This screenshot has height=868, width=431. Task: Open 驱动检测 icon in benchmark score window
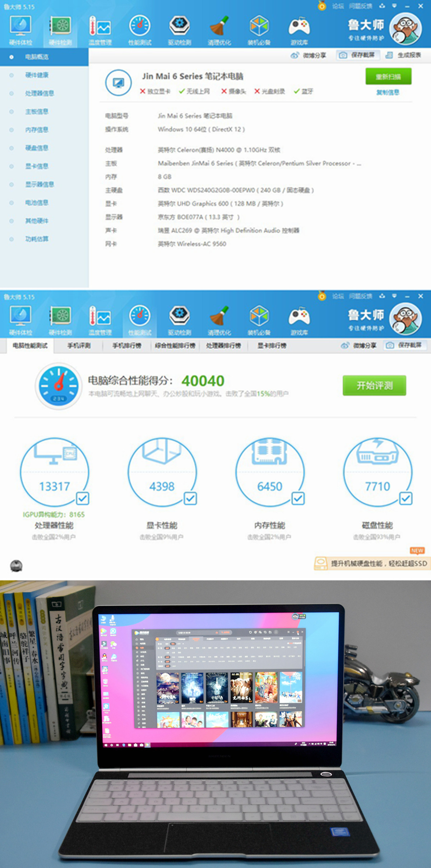(180, 321)
